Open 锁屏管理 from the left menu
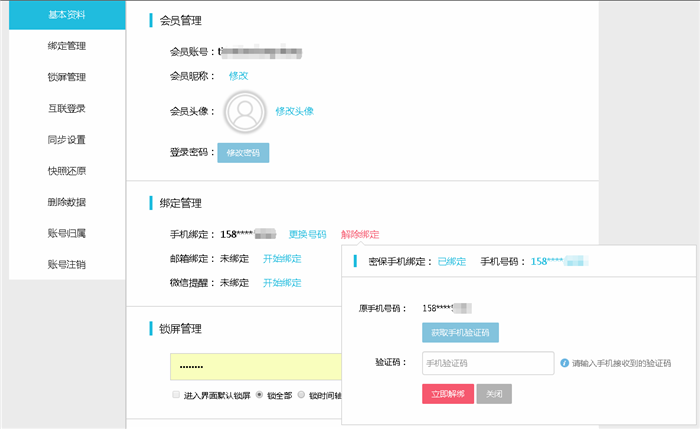This screenshot has height=429, width=700. (67, 77)
